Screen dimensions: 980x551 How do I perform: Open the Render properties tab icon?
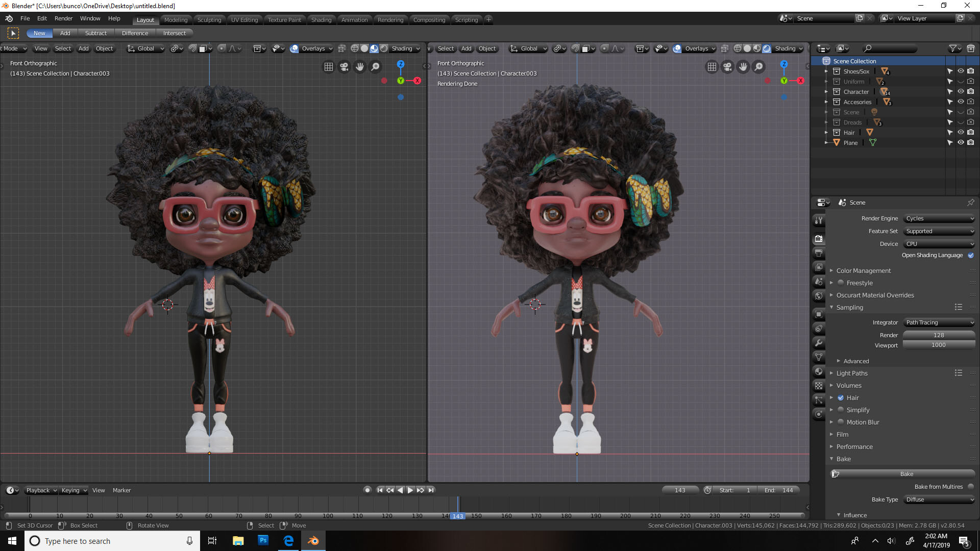click(819, 237)
